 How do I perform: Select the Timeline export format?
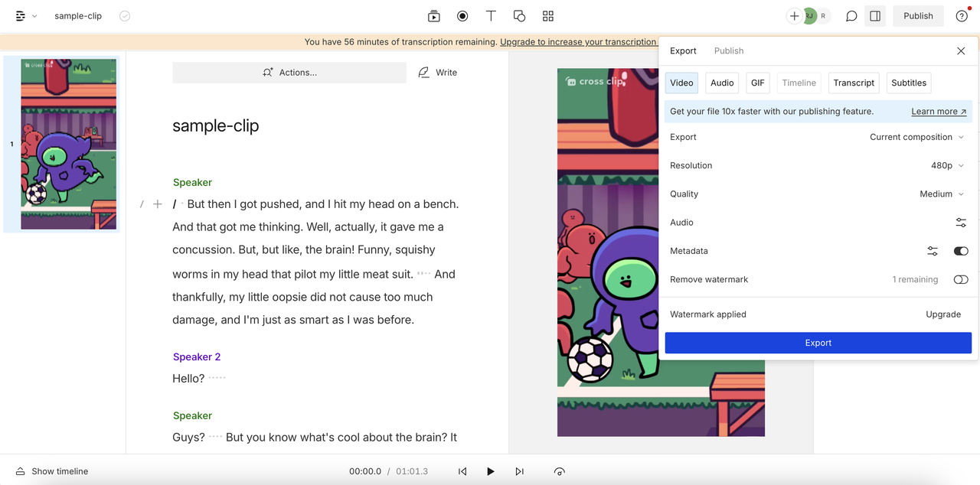tap(799, 83)
